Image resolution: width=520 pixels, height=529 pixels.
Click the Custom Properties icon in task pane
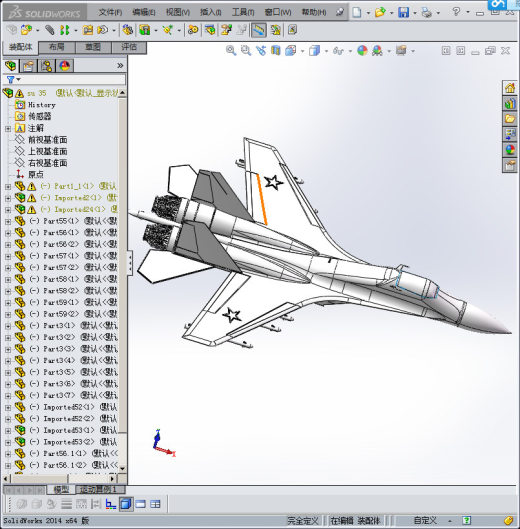[x=510, y=166]
